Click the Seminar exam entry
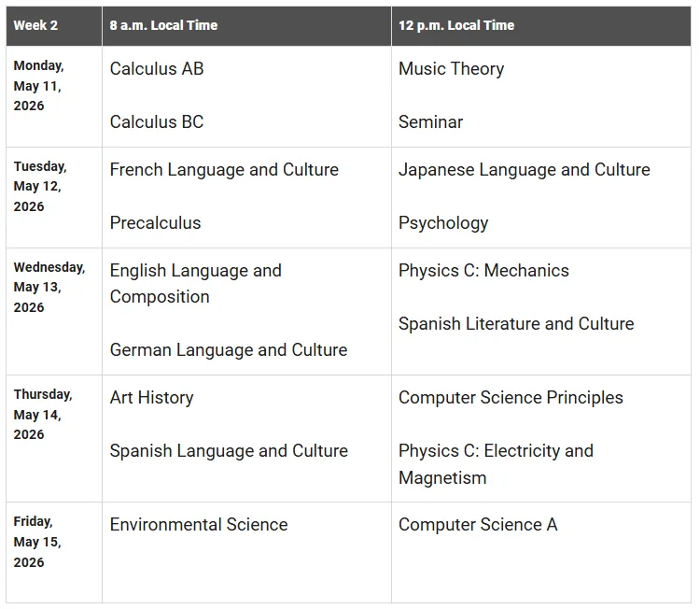This screenshot has height=609, width=700. (x=430, y=122)
